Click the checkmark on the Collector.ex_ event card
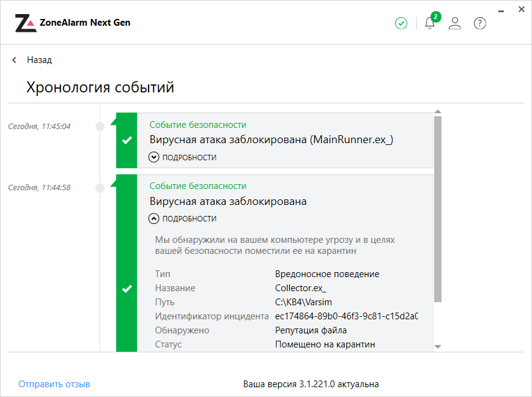This screenshot has height=397, width=532. [127, 289]
